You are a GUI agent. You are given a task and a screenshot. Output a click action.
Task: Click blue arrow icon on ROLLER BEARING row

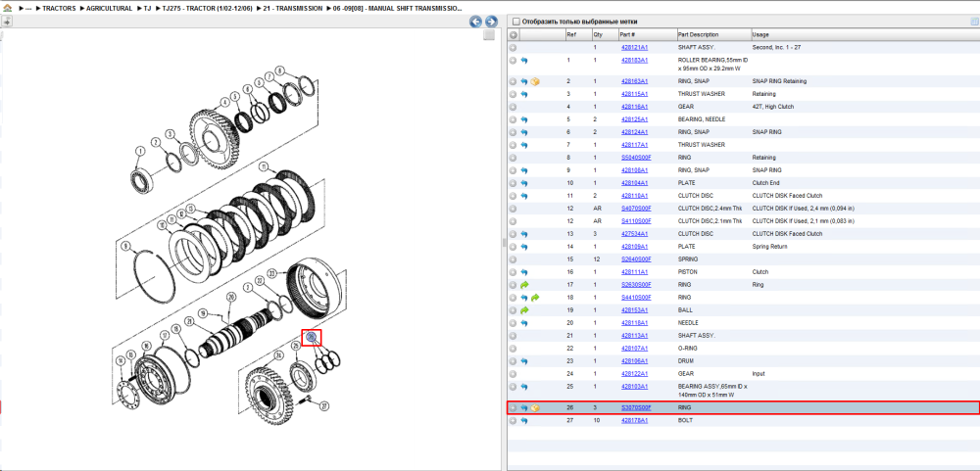click(x=523, y=61)
